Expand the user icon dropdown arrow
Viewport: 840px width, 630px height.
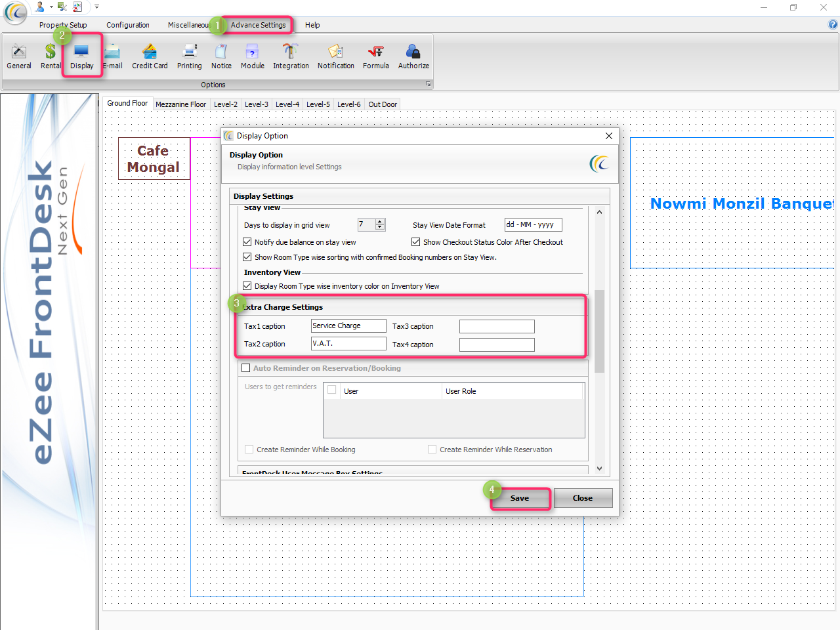click(x=51, y=7)
